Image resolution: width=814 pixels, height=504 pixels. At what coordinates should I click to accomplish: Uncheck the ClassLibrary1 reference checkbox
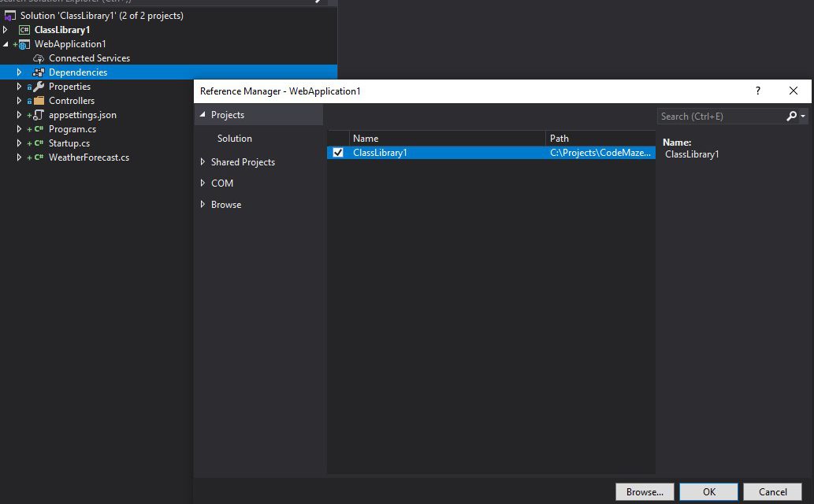(338, 153)
